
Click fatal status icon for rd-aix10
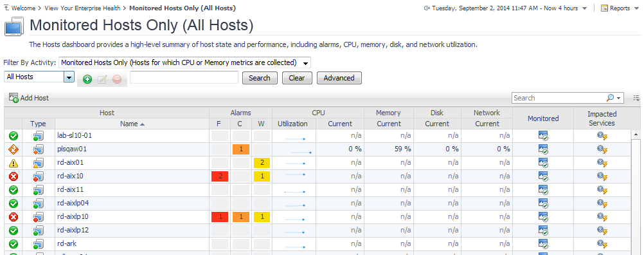[x=13, y=176]
